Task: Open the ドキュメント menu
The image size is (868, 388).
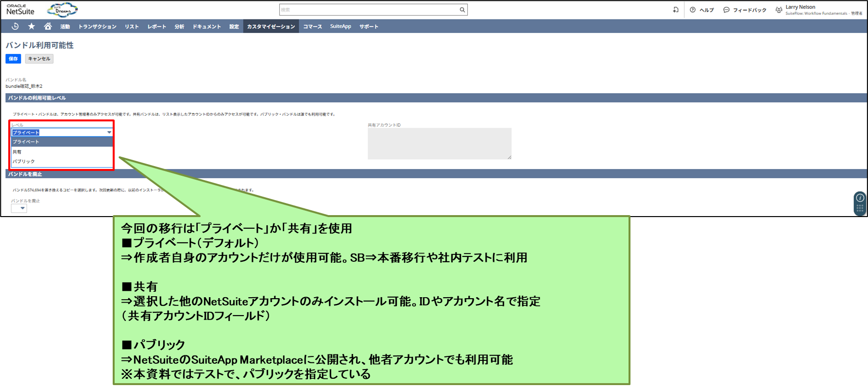Action: (x=207, y=27)
